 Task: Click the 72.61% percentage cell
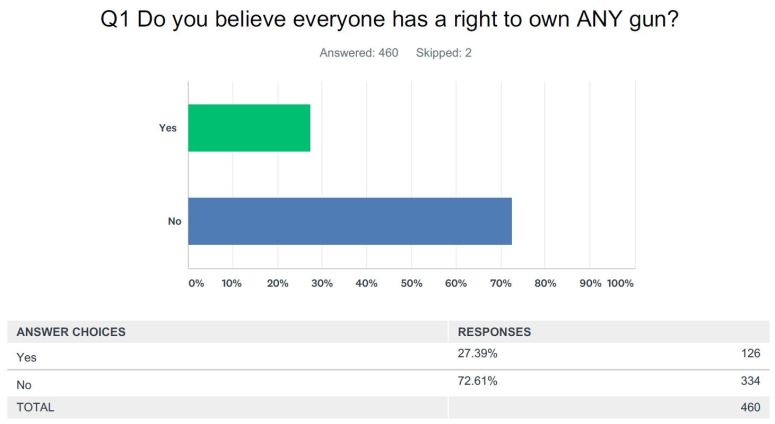pyautogui.click(x=477, y=381)
